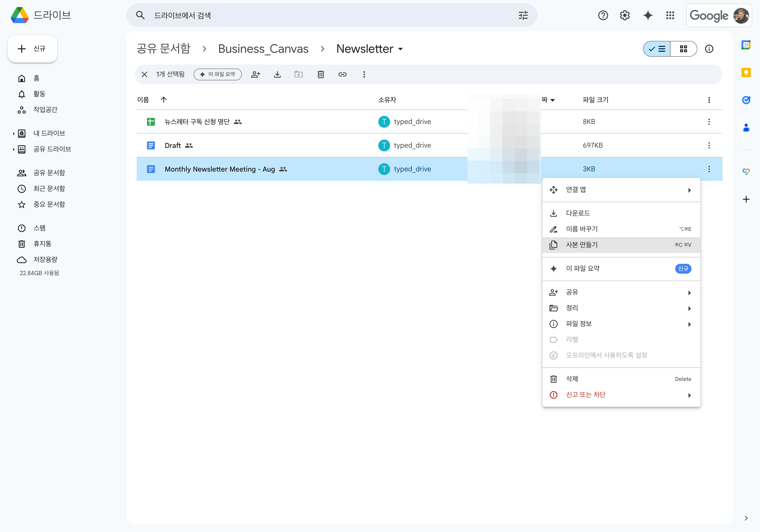Hide side panel chevron
The image size is (760, 532).
(x=746, y=518)
